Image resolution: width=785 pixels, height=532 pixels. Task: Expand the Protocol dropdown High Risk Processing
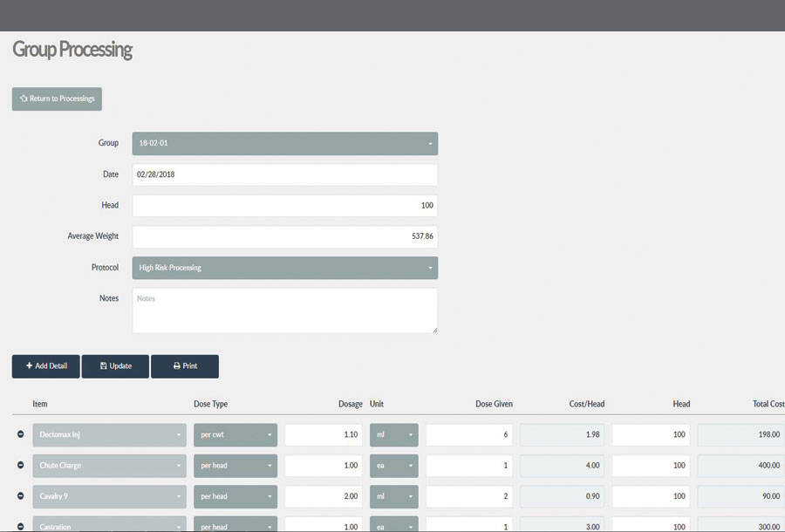pos(284,268)
